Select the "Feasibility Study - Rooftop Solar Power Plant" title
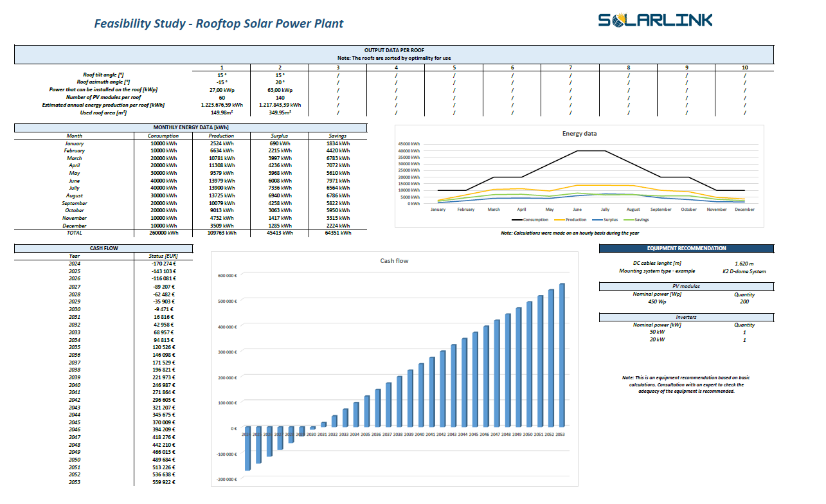The width and height of the screenshot is (826, 504). coord(219,24)
